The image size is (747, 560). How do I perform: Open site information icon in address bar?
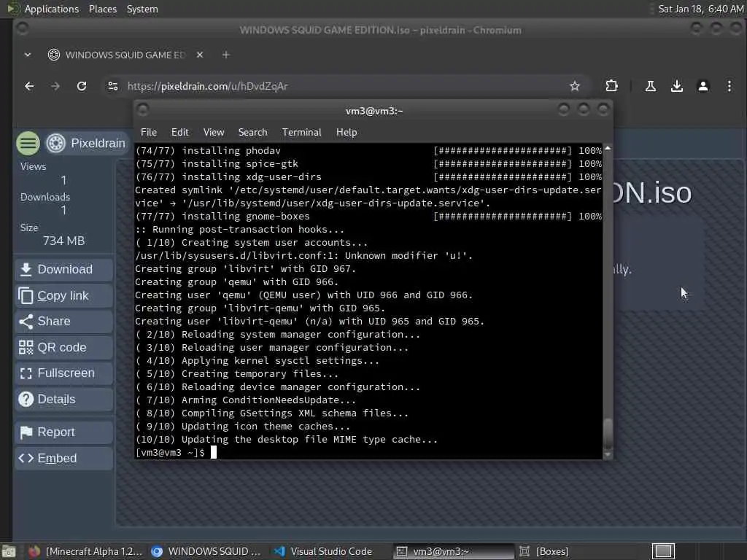coord(113,86)
